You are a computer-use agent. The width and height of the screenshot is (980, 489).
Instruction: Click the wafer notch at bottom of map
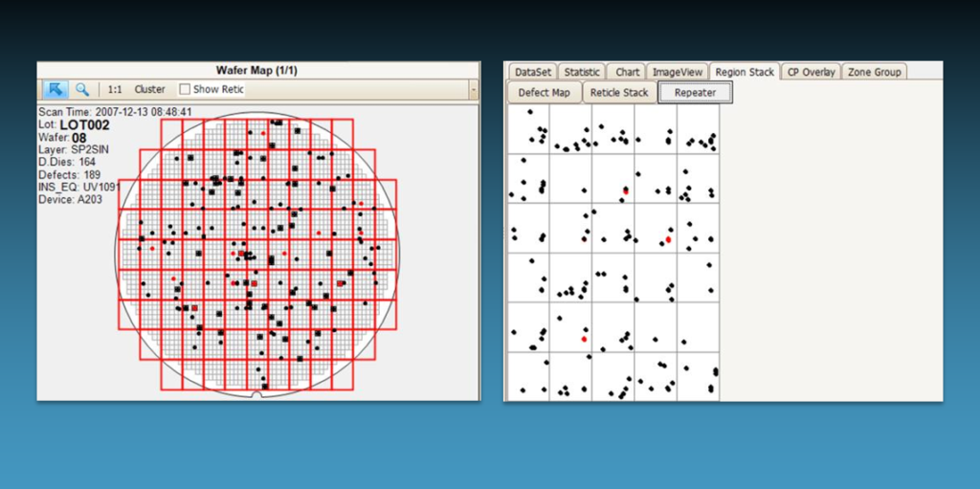click(x=256, y=394)
